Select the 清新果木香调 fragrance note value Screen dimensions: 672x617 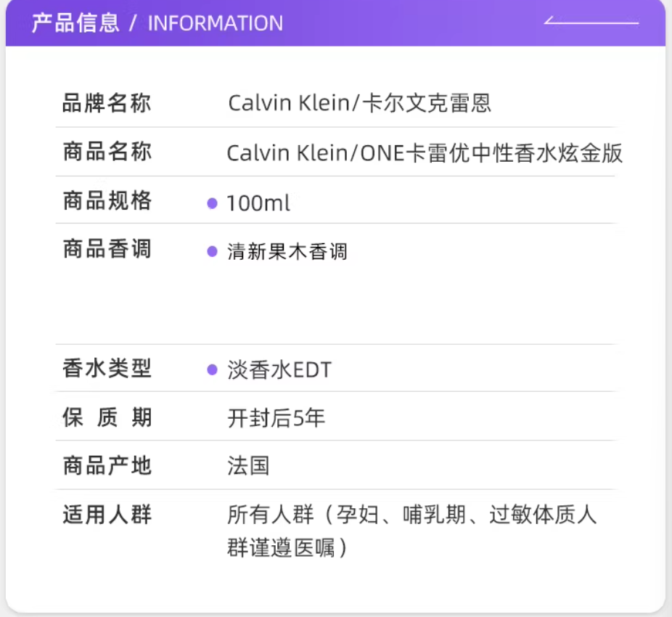point(287,252)
